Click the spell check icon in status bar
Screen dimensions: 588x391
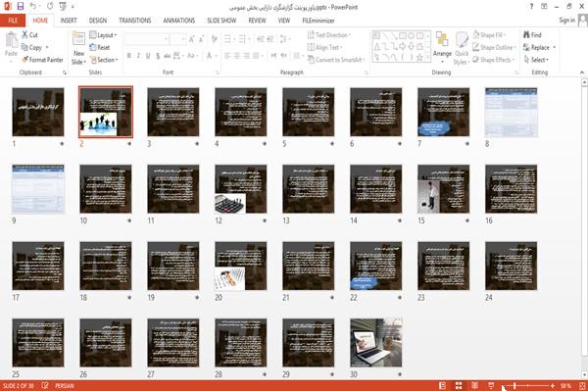coord(45,386)
